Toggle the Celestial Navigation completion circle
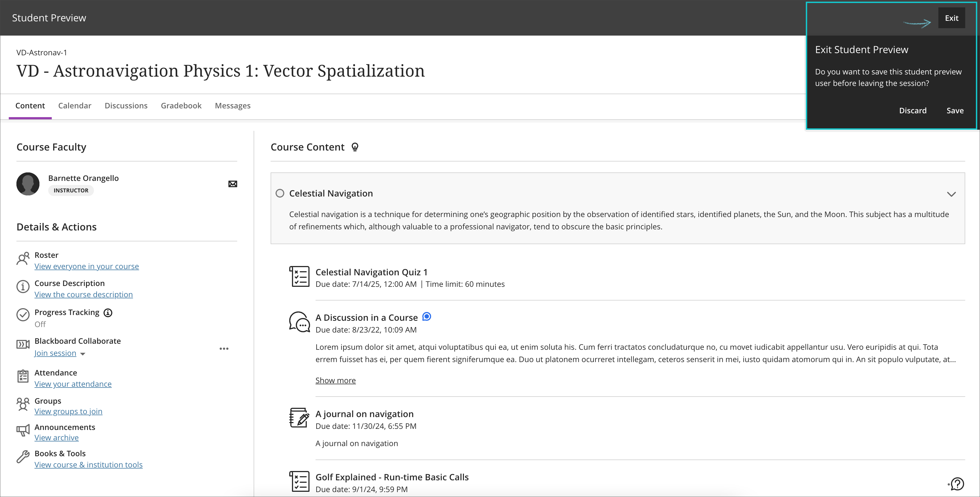Viewport: 980px width, 497px height. pyautogui.click(x=280, y=193)
